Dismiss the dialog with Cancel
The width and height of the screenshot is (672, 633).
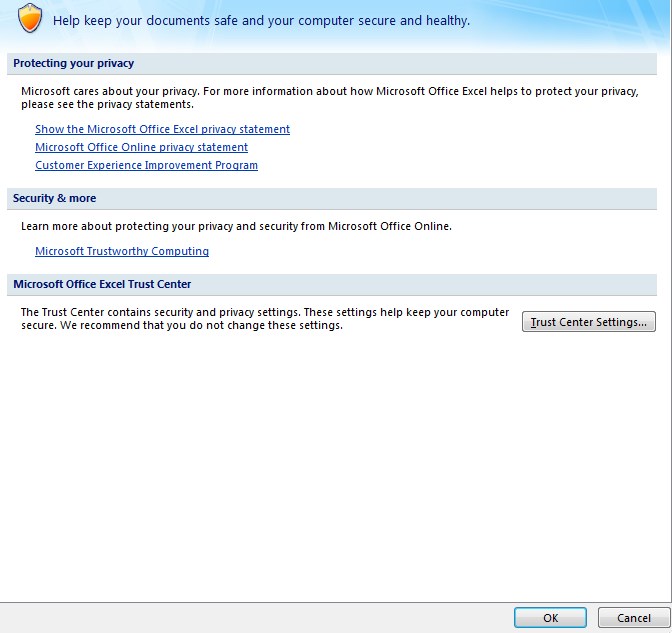pos(633,618)
